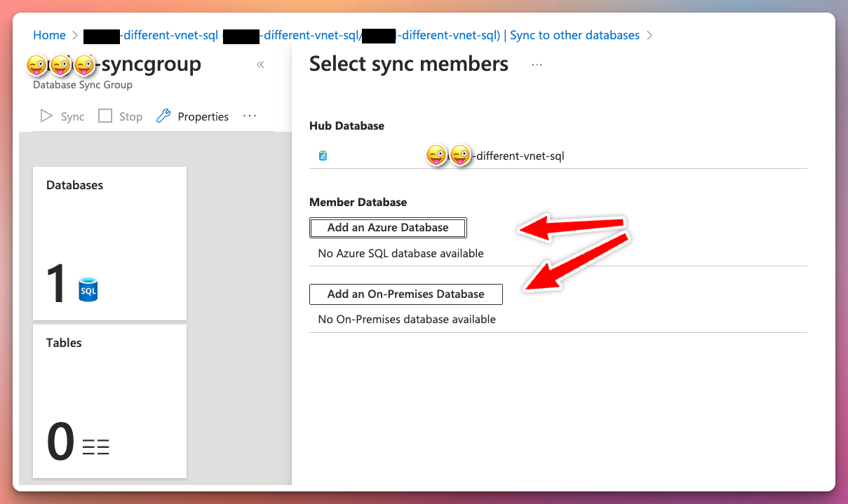Open Properties via the wrench icon

coord(163,116)
